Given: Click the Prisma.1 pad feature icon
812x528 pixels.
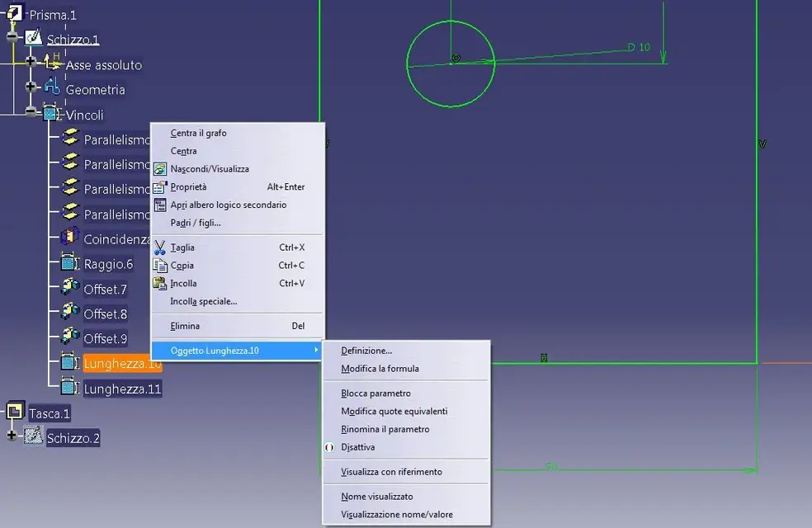Looking at the screenshot, I should 15,12.
